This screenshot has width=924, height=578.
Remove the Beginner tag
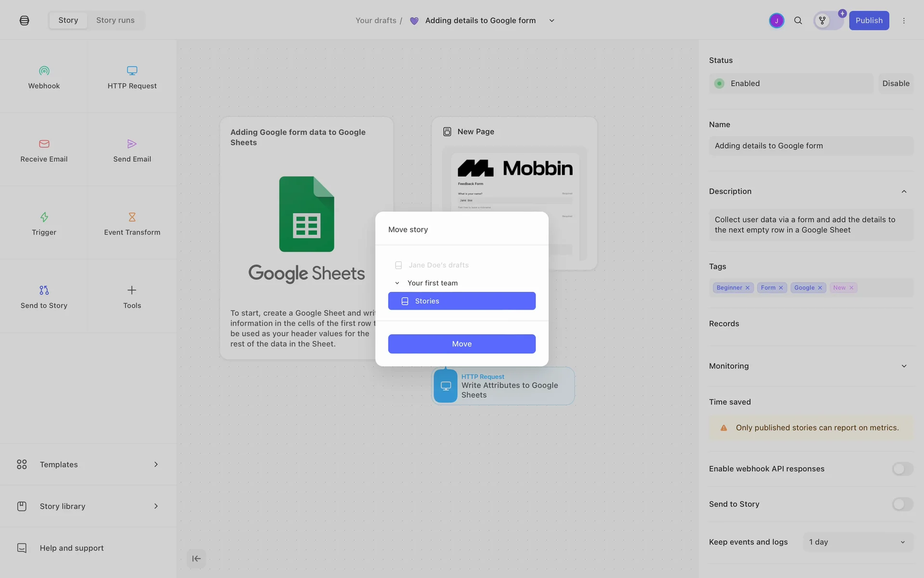(x=747, y=288)
